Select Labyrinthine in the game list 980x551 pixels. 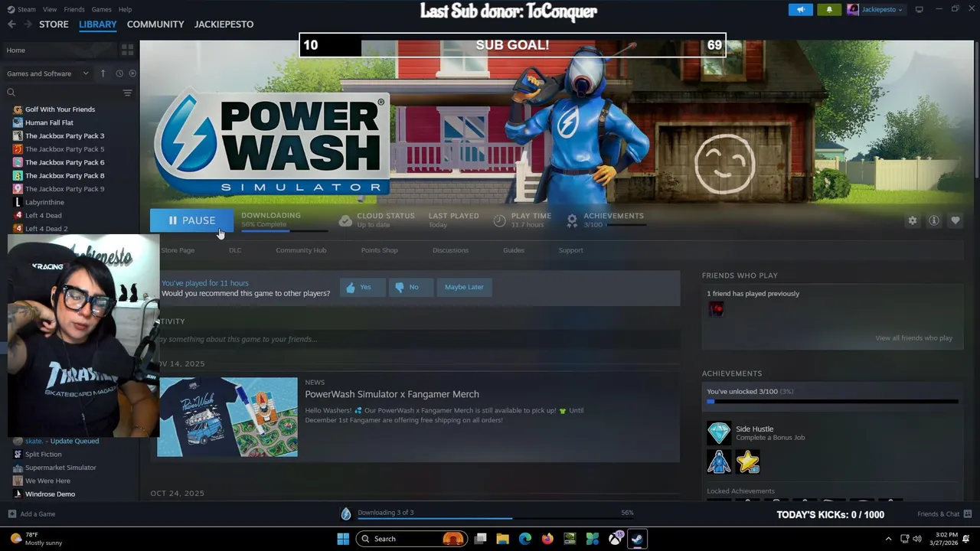coord(44,202)
